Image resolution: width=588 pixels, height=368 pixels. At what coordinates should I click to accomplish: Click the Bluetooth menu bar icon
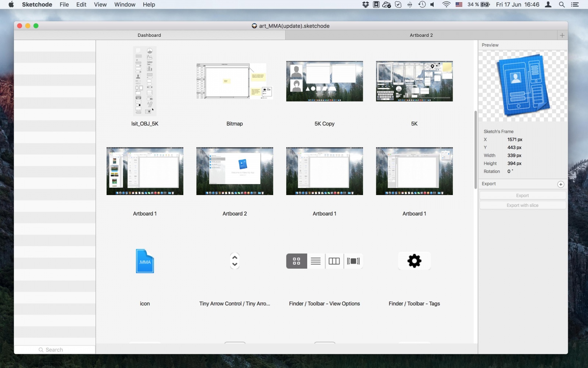pos(410,4)
